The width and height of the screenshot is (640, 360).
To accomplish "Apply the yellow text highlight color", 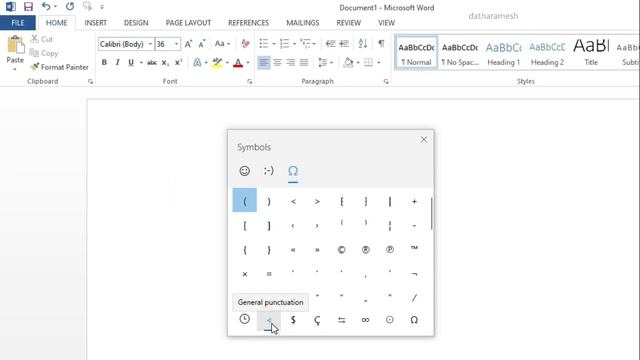I will pos(217,63).
